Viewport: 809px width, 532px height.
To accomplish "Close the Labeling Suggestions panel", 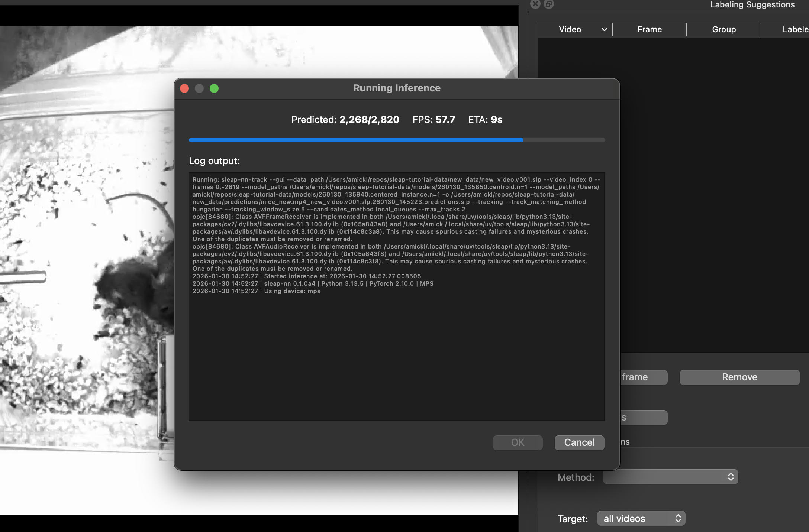I will (535, 4).
